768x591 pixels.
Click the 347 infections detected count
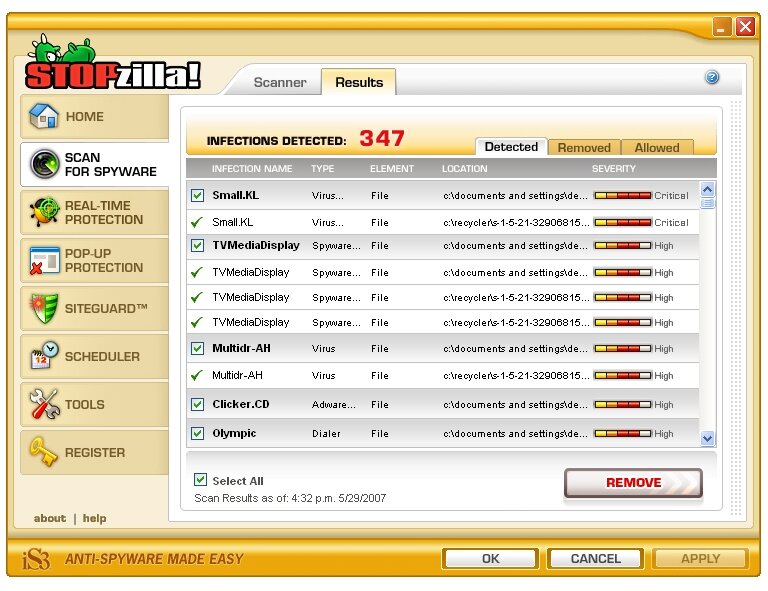click(382, 138)
